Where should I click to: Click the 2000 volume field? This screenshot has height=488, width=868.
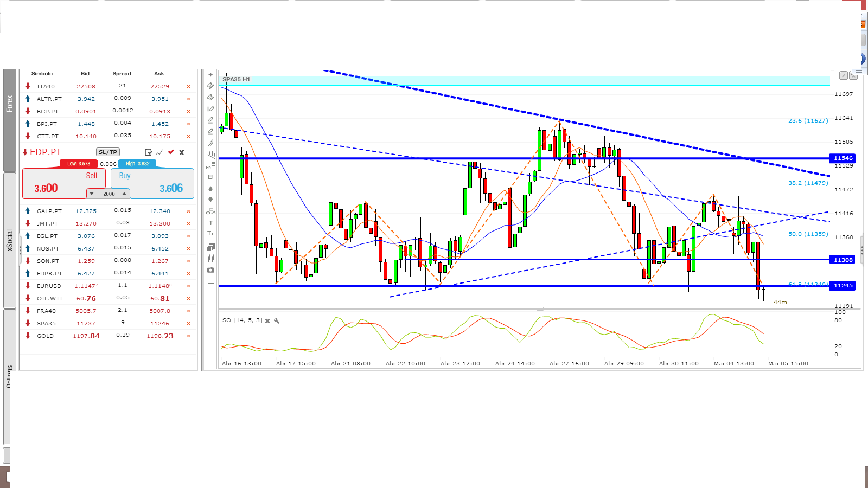tap(108, 194)
